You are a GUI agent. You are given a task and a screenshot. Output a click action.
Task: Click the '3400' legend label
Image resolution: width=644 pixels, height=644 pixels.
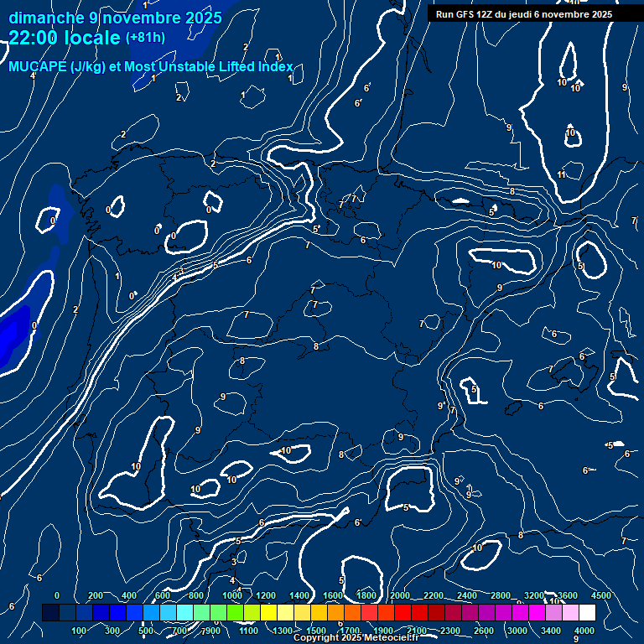[550, 631]
